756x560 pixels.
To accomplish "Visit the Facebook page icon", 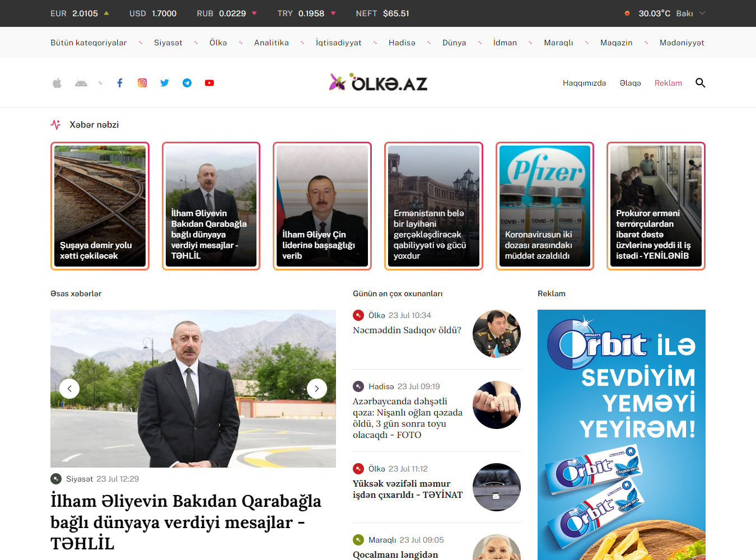I will 120,83.
